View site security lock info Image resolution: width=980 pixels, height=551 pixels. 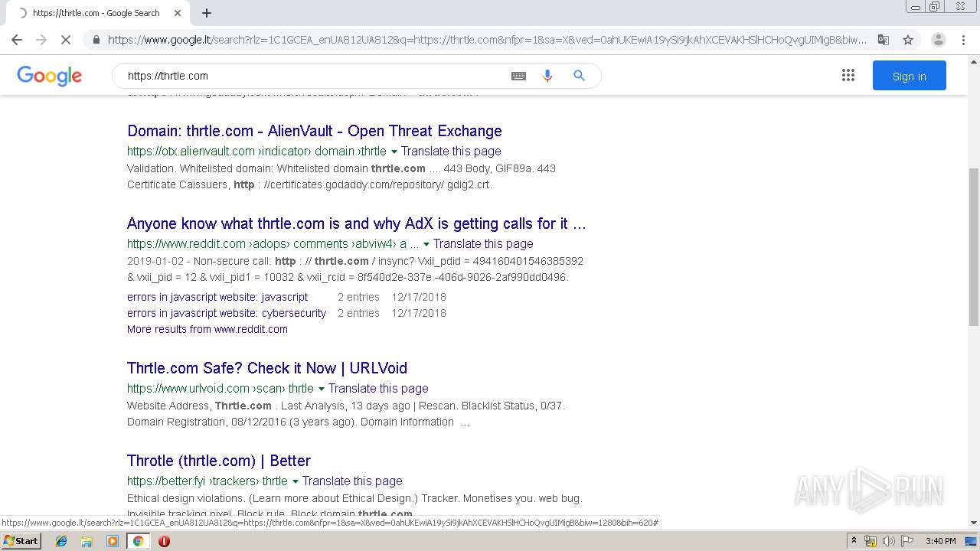pos(96,40)
